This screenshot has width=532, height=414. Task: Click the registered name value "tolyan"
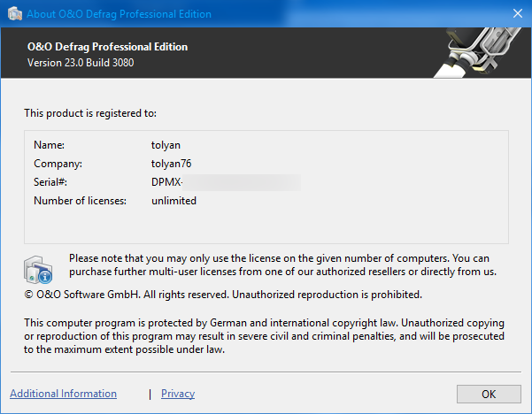click(166, 144)
